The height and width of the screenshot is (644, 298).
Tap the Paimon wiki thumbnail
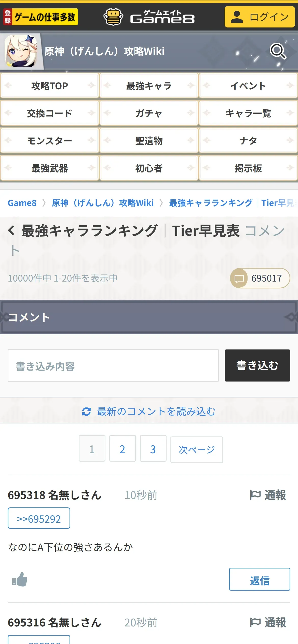[21, 51]
